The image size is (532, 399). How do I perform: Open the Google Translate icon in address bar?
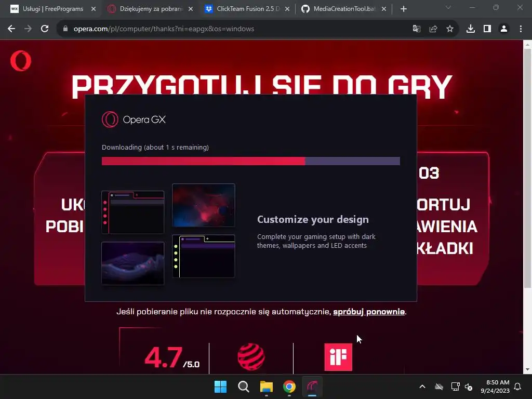(x=416, y=29)
